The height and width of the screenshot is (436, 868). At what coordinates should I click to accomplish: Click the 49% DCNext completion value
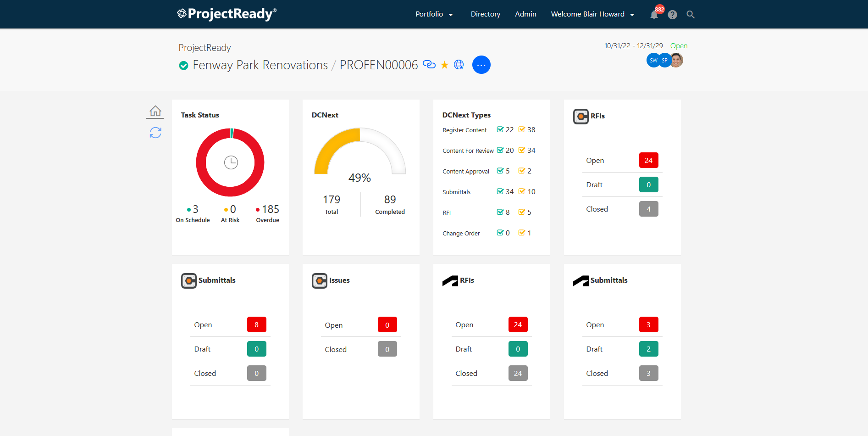click(359, 178)
